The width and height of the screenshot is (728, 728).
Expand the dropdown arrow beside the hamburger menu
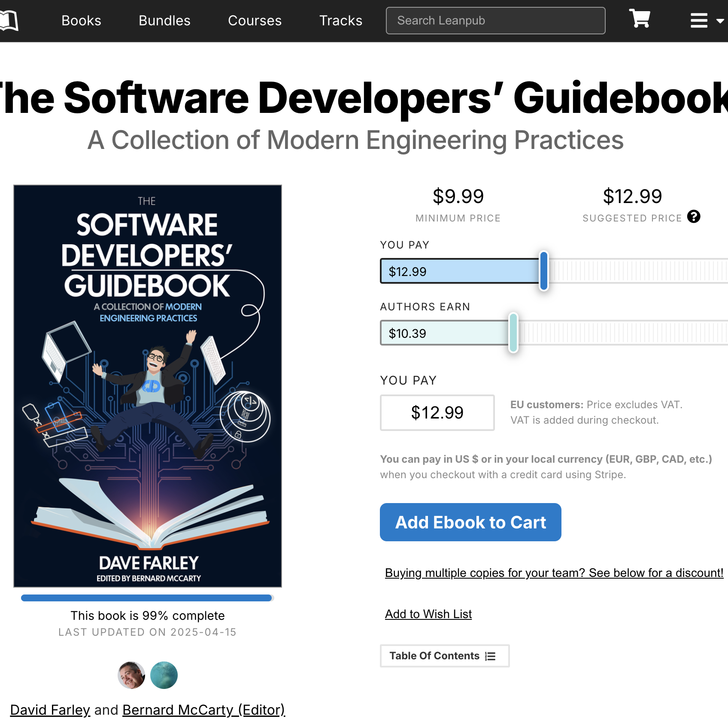click(720, 21)
